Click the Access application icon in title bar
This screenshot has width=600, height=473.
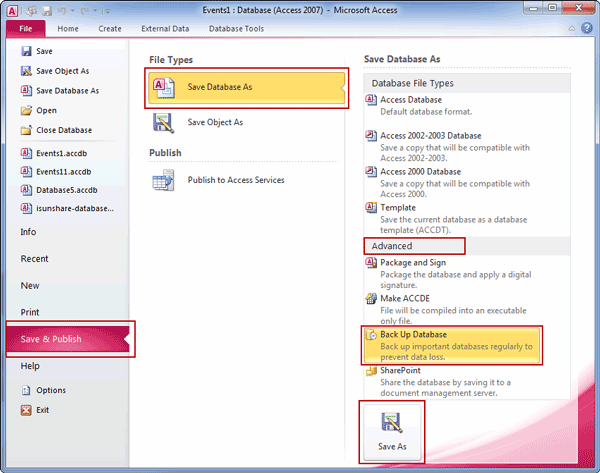point(12,11)
